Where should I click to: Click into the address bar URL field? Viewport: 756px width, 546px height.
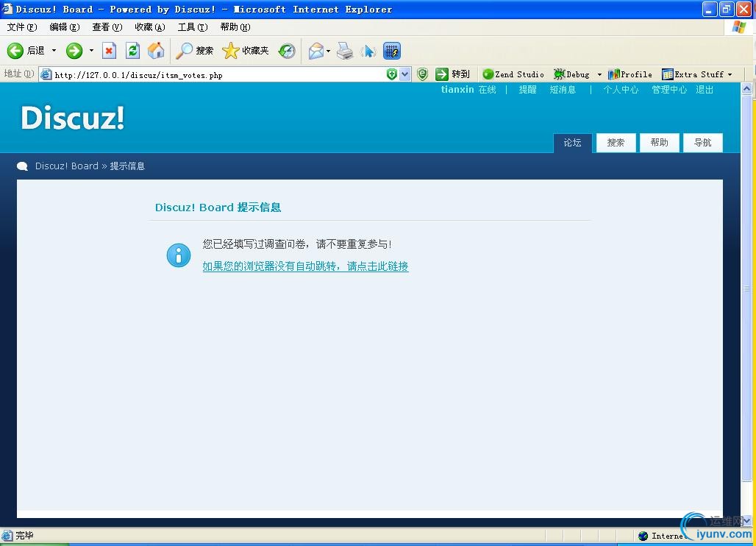(x=219, y=74)
